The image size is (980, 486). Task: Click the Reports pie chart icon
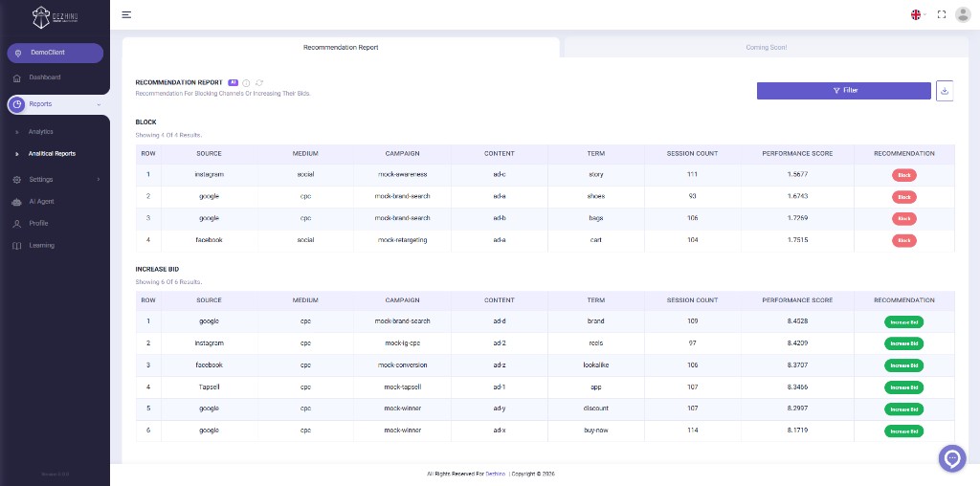click(17, 104)
